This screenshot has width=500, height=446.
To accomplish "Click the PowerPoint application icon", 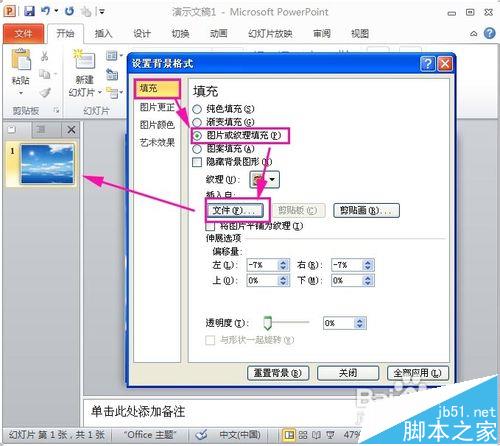I will 10,11.
